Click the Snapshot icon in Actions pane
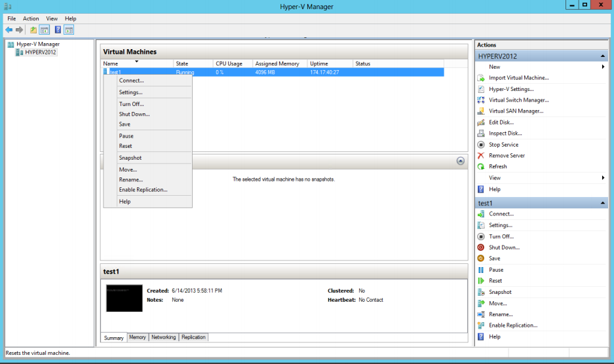Image resolution: width=614 pixels, height=364 pixels. pos(481,292)
